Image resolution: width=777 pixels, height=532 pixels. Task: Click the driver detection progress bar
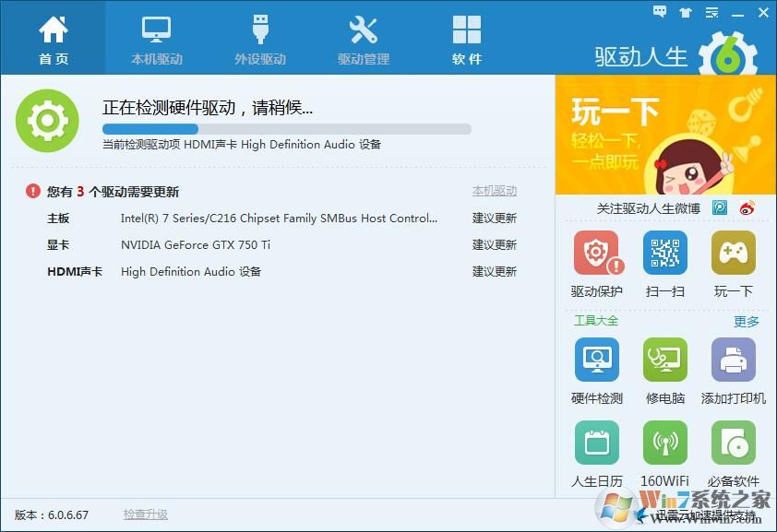(286, 129)
